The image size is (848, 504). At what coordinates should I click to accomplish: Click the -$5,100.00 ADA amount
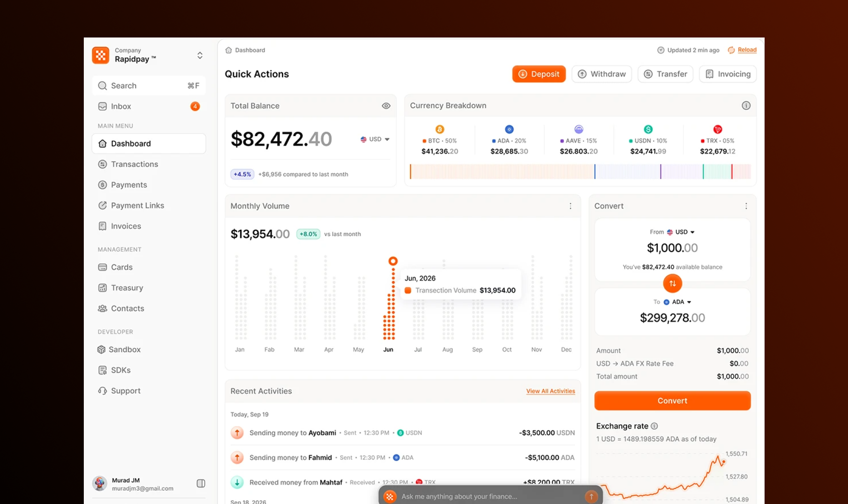point(549,457)
